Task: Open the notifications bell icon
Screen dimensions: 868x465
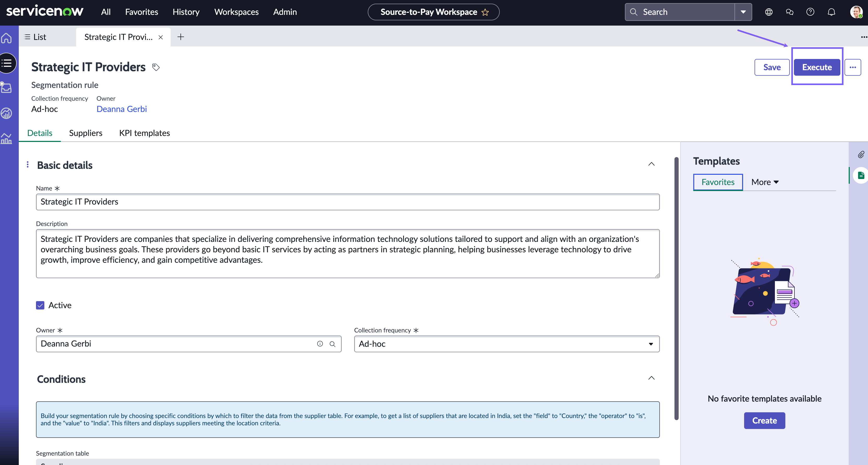Action: [831, 12]
